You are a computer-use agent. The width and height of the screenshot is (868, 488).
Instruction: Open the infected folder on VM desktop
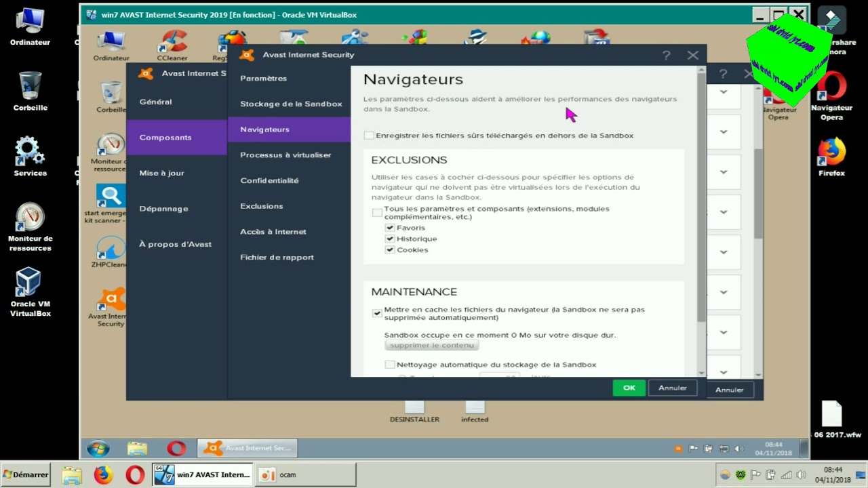[x=475, y=411]
